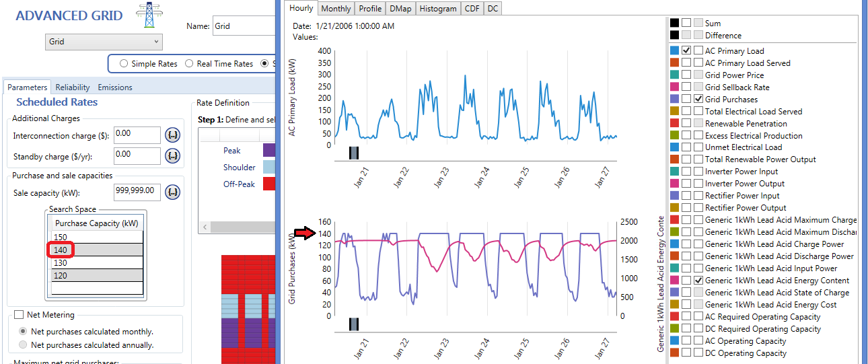868x364 pixels.
Task: Open the Grid component type dropdown
Action: point(104,42)
